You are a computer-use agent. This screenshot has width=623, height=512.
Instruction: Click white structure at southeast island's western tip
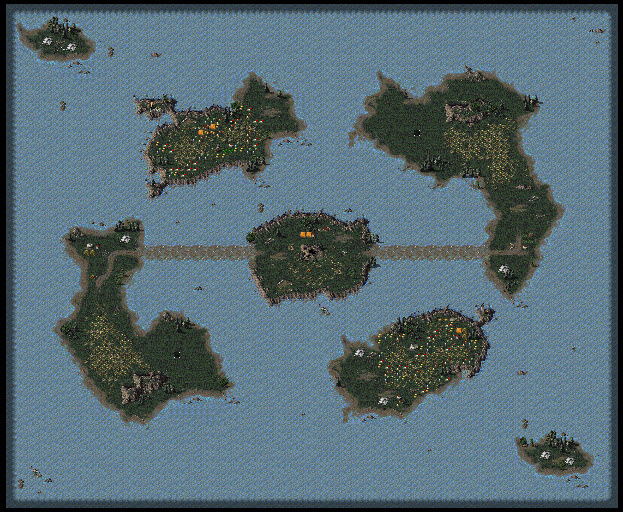point(358,352)
